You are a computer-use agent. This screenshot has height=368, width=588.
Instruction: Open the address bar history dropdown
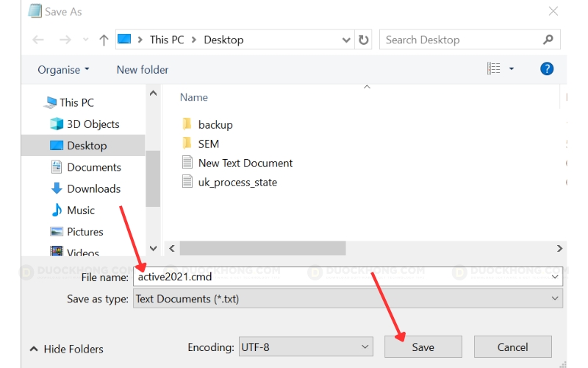point(346,40)
